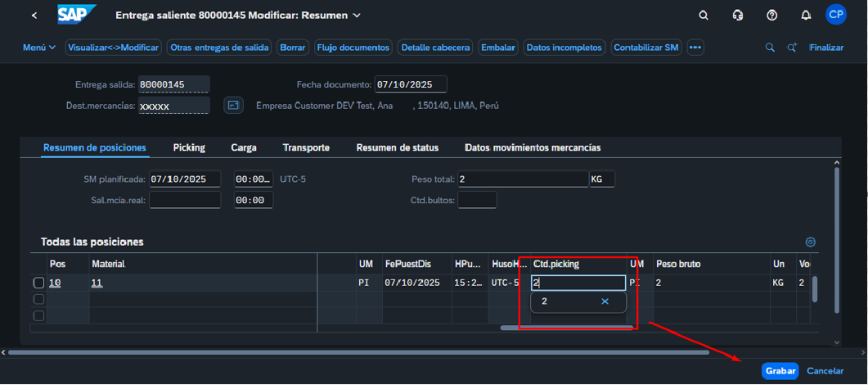Clear the suggestion with the X icon

point(605,301)
